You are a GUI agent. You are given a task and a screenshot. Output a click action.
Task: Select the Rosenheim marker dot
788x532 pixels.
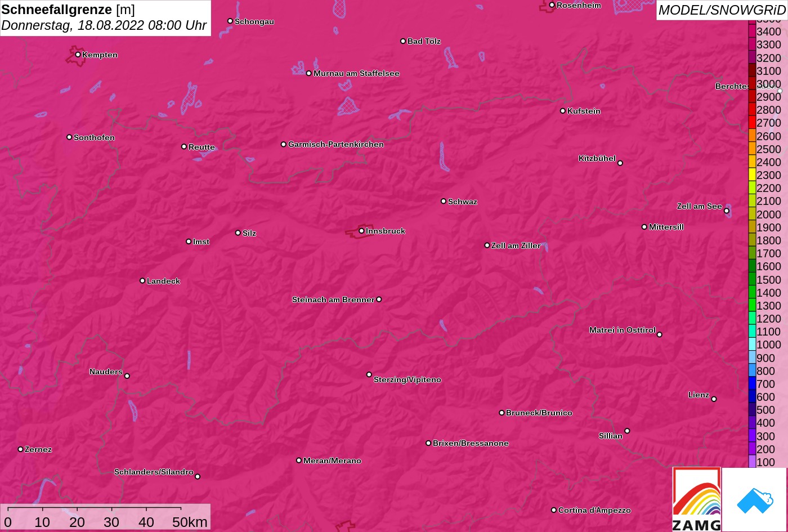point(552,5)
